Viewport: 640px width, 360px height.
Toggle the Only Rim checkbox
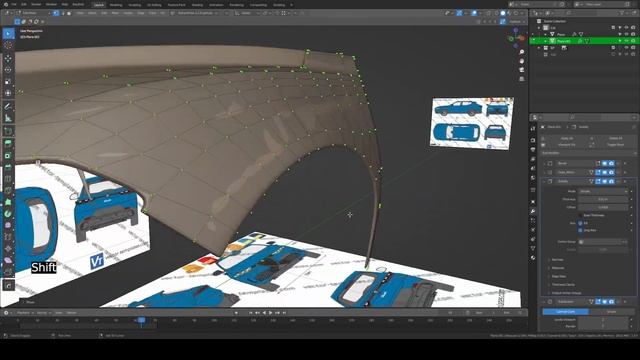coord(580,230)
